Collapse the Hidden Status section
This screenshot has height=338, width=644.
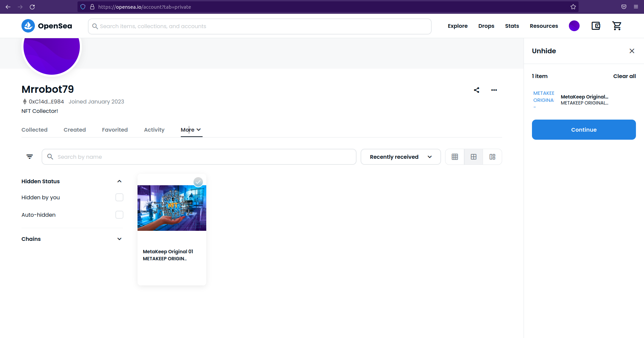pyautogui.click(x=119, y=181)
